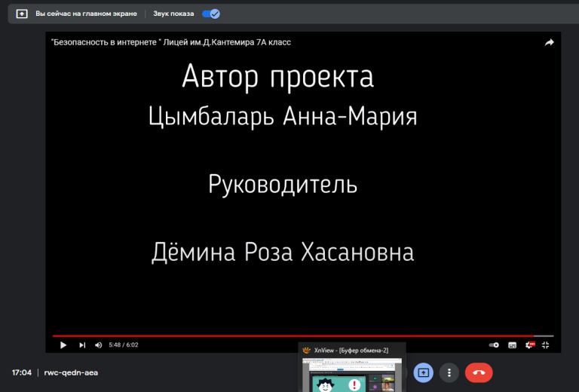This screenshot has height=392, width=579.
Task: Share the video using arrow icon
Action: click(x=549, y=42)
